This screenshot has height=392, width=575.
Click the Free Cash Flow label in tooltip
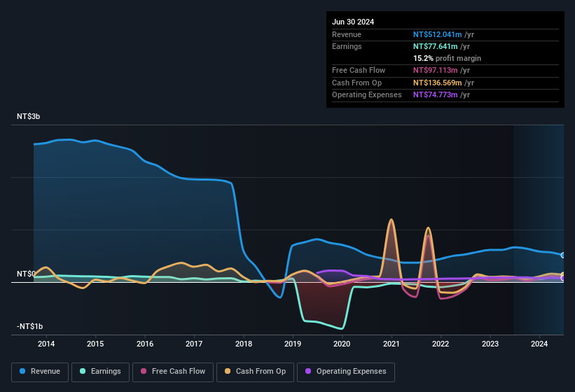(x=359, y=70)
